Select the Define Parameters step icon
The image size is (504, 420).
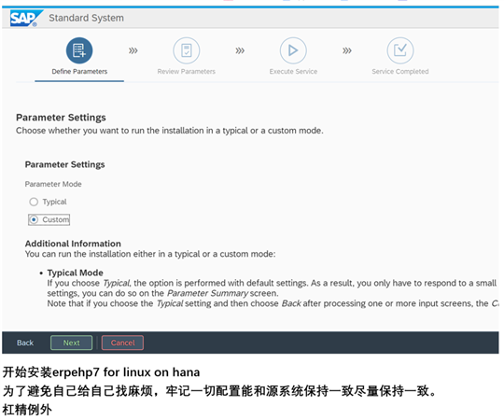tap(79, 50)
